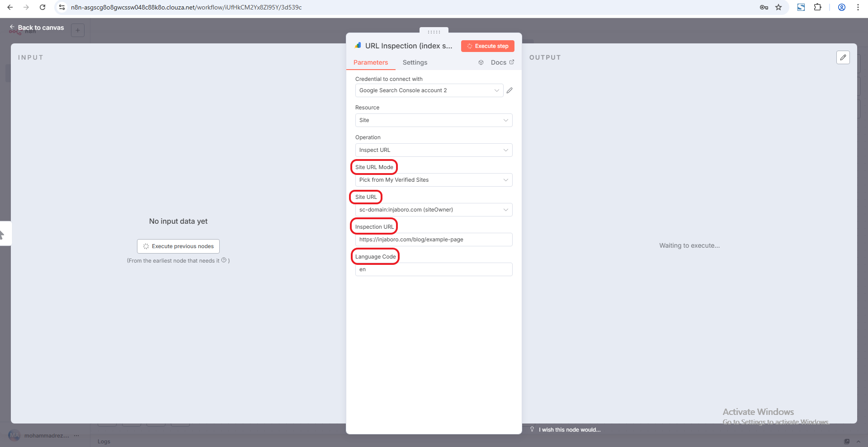Open Chrome profile avatar icon
The width and height of the screenshot is (868, 447).
pyautogui.click(x=841, y=7)
